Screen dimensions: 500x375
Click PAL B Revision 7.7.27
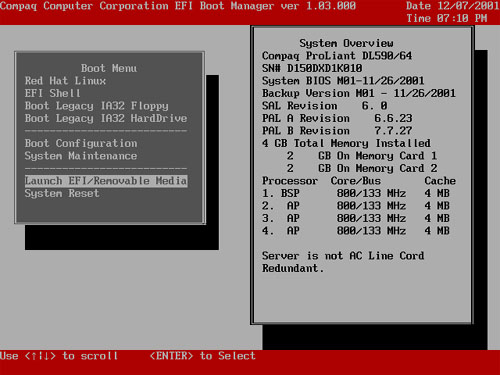(x=337, y=131)
